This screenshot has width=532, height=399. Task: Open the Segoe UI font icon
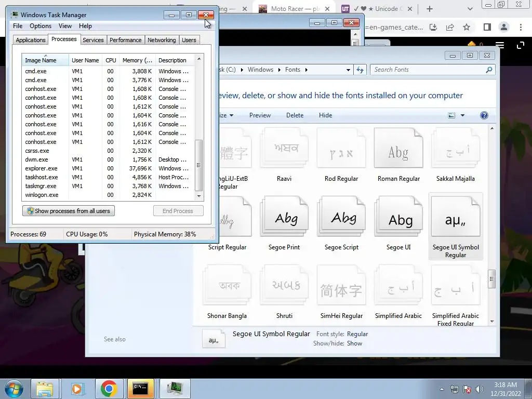[x=398, y=216]
